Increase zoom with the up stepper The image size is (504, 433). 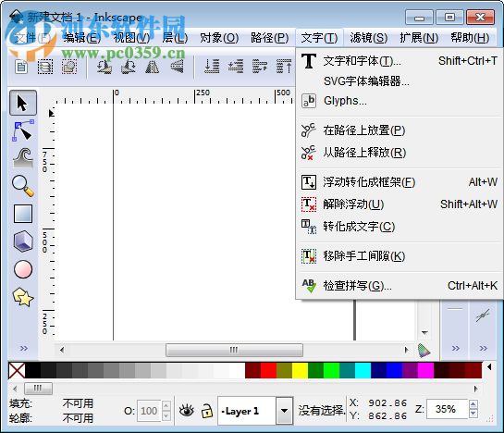point(473,404)
